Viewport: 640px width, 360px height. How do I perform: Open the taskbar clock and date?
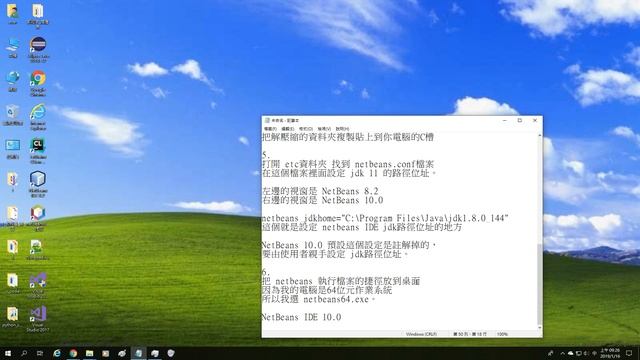pos(610,353)
